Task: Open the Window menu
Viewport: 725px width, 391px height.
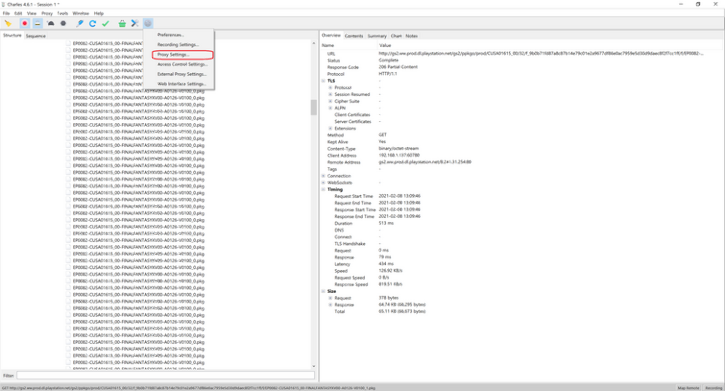Action: pos(81,13)
